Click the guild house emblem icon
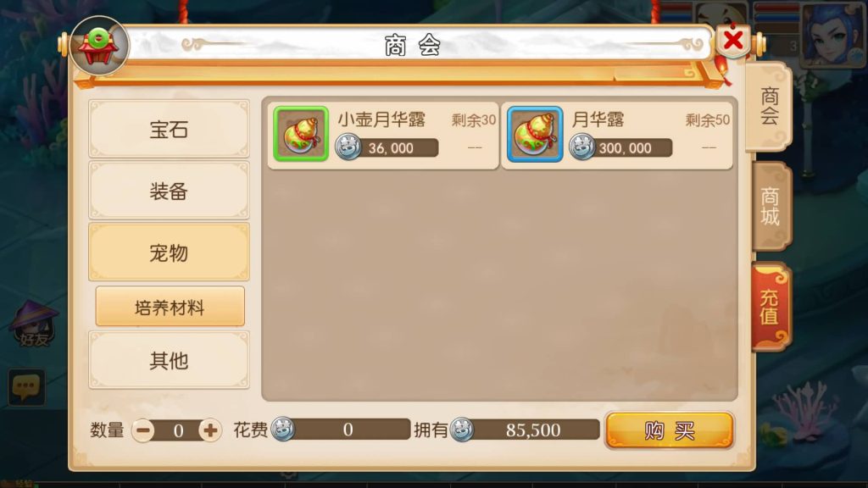 click(99, 46)
